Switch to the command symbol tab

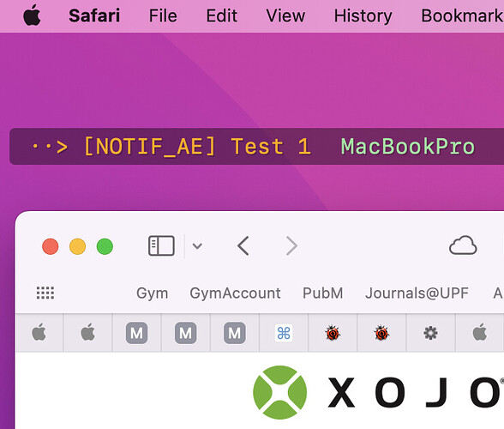(x=284, y=332)
